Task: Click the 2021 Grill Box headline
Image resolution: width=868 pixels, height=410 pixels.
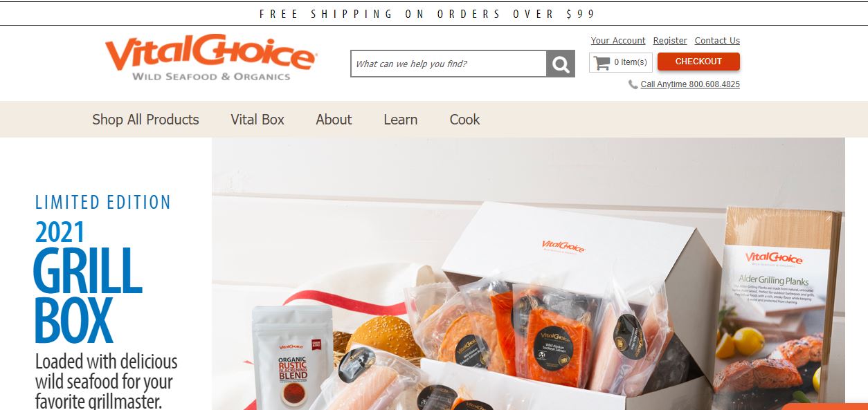Action: [x=88, y=282]
